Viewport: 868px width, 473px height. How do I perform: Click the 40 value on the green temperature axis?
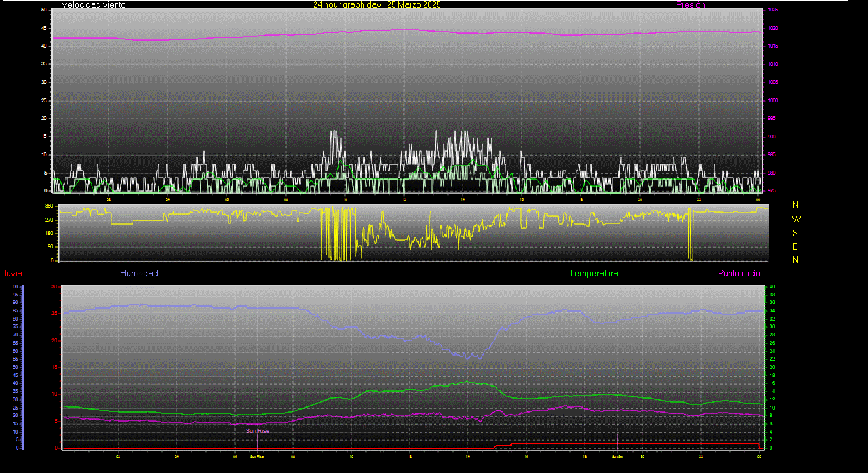772,287
